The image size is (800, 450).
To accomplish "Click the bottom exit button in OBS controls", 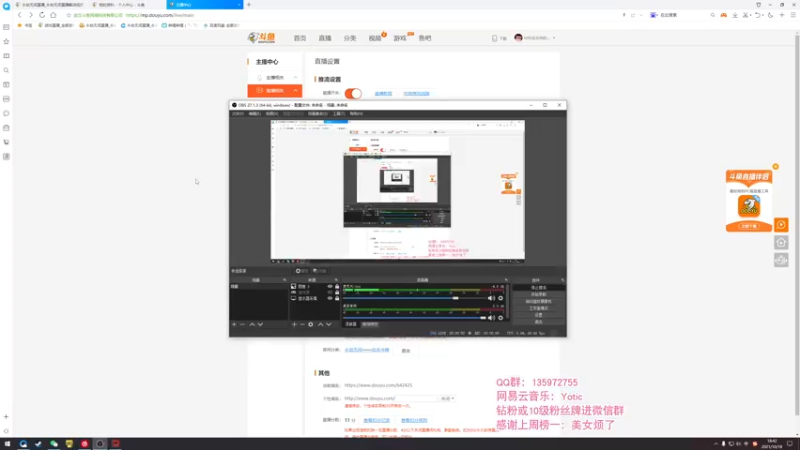I will pyautogui.click(x=538, y=322).
